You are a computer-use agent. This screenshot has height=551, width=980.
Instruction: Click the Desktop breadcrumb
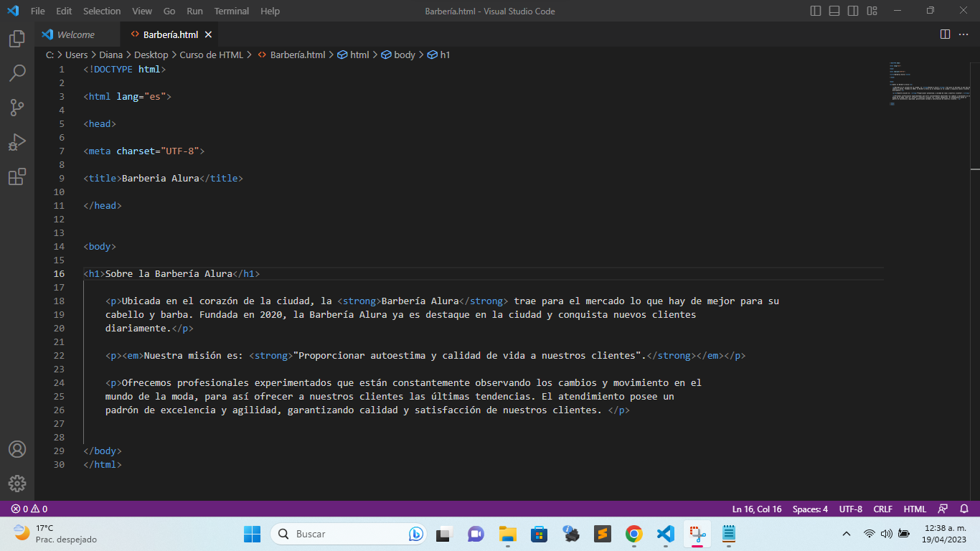click(x=151, y=55)
